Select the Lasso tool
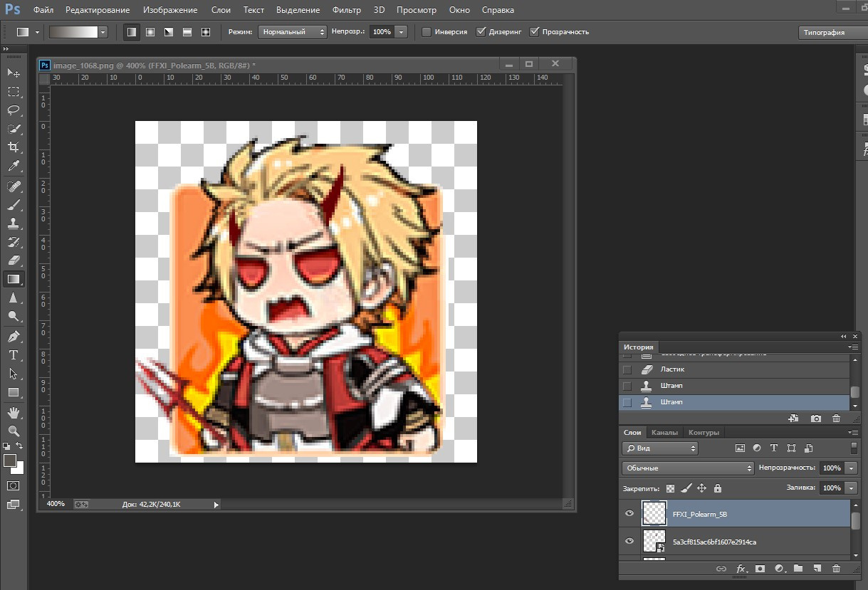 (14, 110)
